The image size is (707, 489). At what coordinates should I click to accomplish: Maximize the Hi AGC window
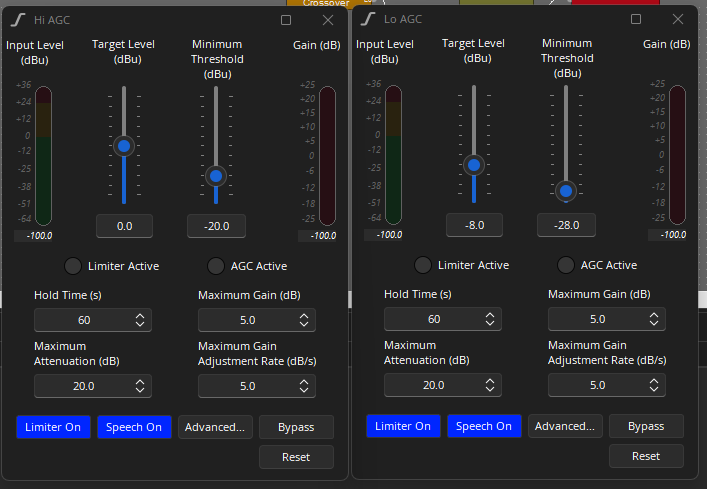tap(286, 20)
